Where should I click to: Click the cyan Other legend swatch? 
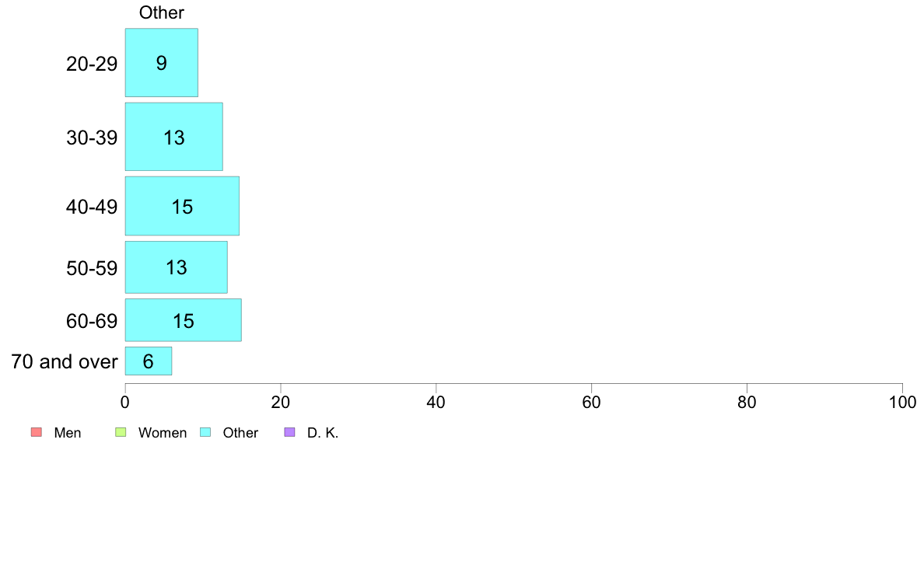(x=205, y=432)
